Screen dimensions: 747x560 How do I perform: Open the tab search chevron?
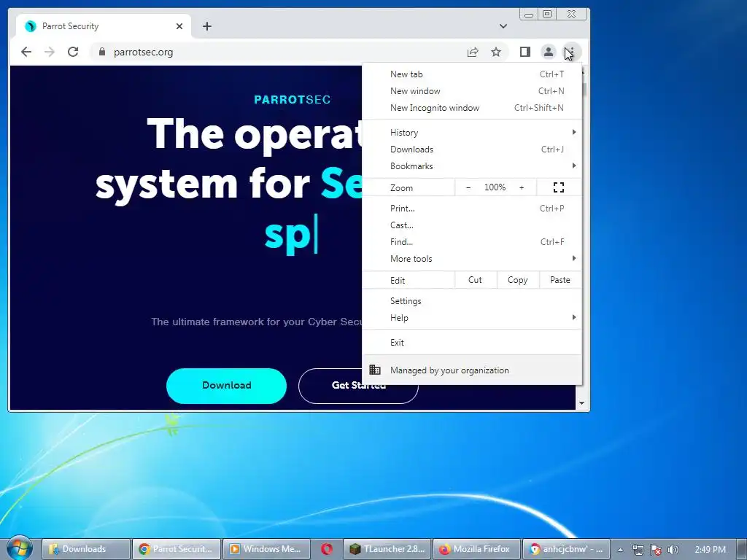pos(503,26)
